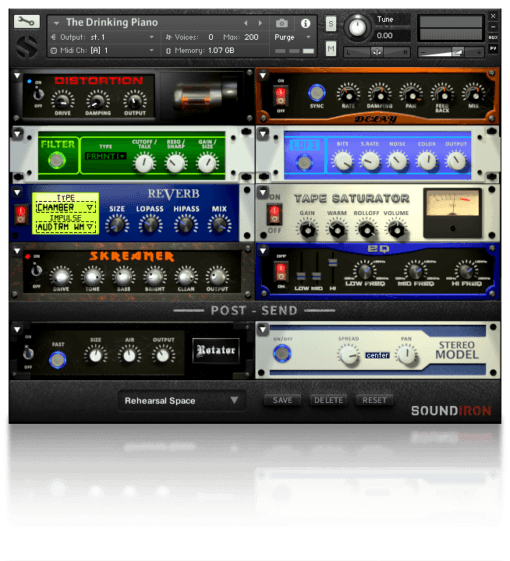Click the Rotator FAST blue button
The height and width of the screenshot is (561, 510).
click(x=58, y=359)
